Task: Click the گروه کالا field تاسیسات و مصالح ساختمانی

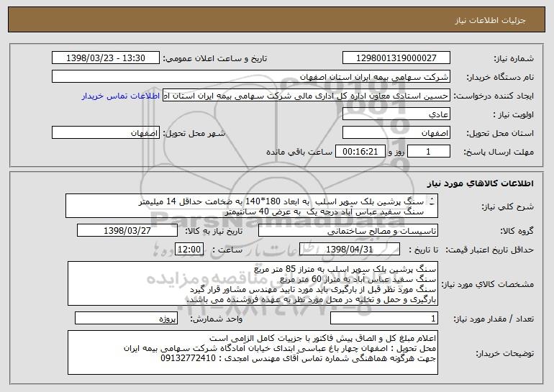Action: (x=348, y=231)
